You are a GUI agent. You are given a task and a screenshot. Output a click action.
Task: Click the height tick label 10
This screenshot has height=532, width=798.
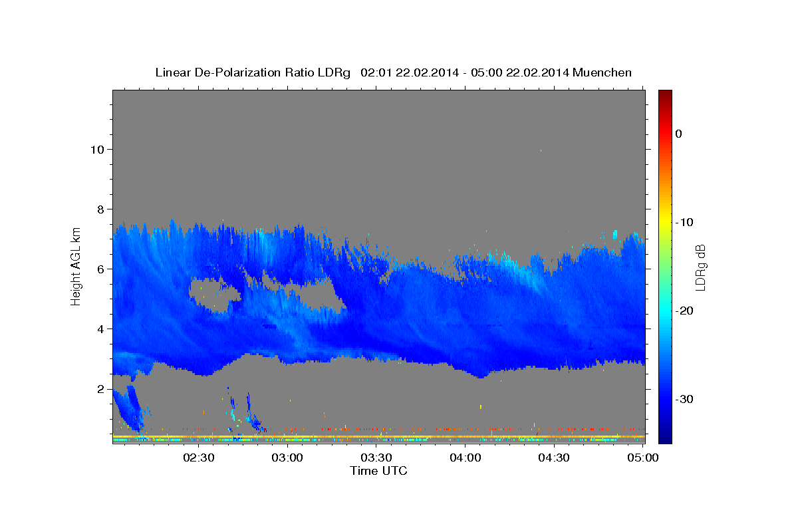pyautogui.click(x=97, y=150)
